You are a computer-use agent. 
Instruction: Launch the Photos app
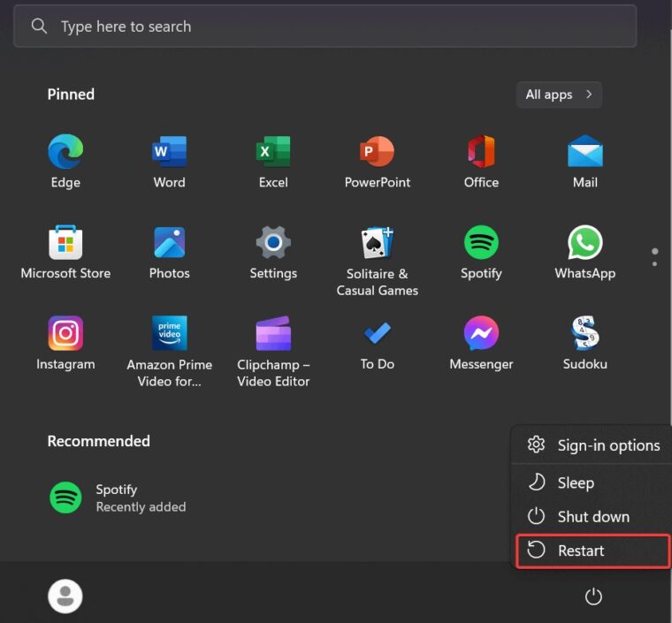pyautogui.click(x=169, y=242)
